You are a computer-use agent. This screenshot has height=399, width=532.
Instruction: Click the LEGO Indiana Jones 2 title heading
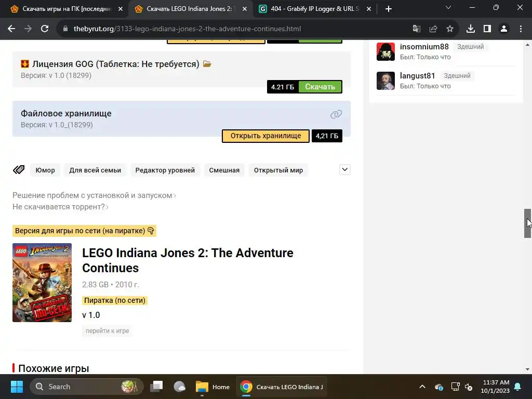coord(188,260)
